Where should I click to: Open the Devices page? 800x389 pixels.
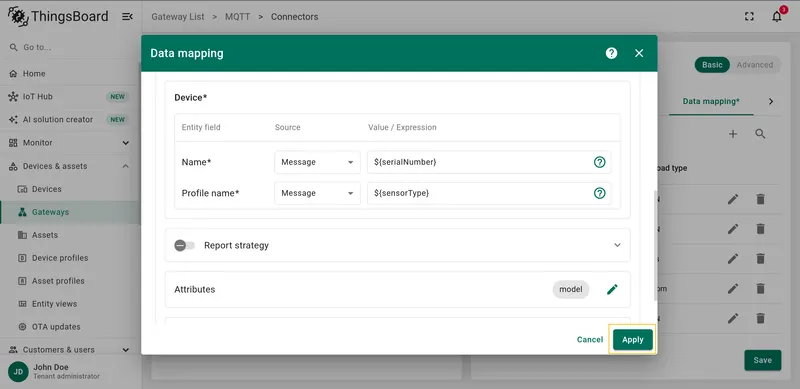[69, 189]
